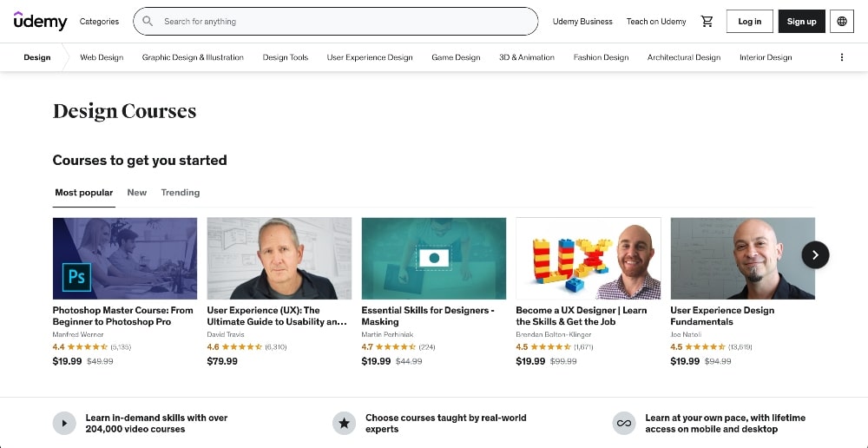The image size is (868, 448).
Task: Open Teach on Udemy link
Action: (x=656, y=22)
